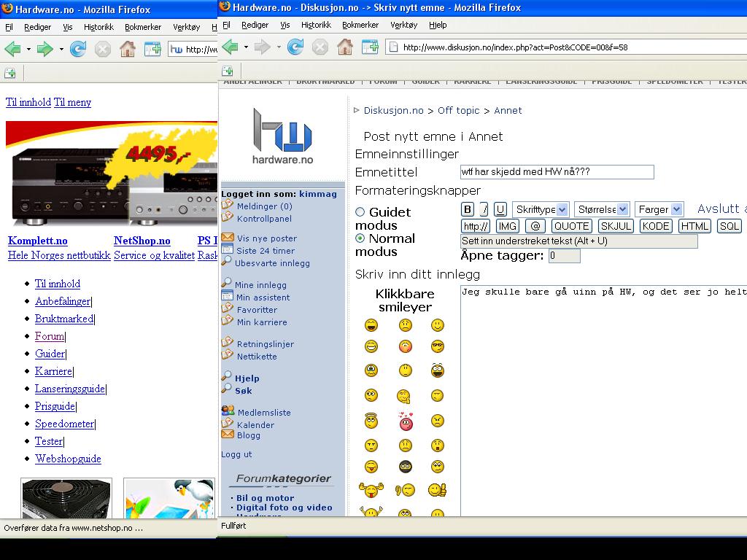Click the Yamaha receiver ad banner
The width and height of the screenshot is (747, 560).
pos(112,174)
